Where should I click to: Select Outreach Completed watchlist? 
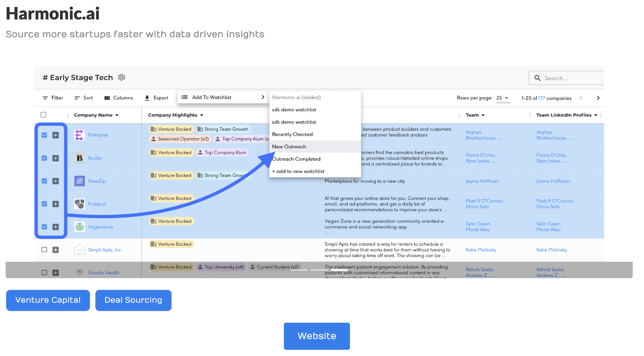click(315, 159)
